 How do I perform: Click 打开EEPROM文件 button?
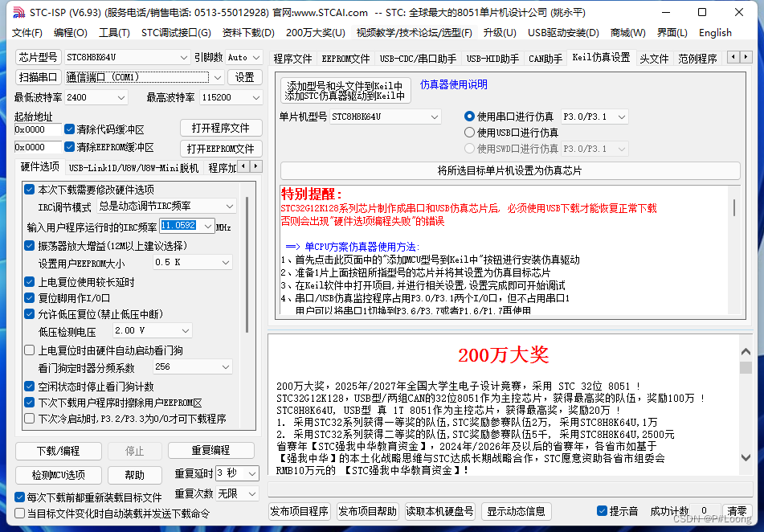click(221, 149)
